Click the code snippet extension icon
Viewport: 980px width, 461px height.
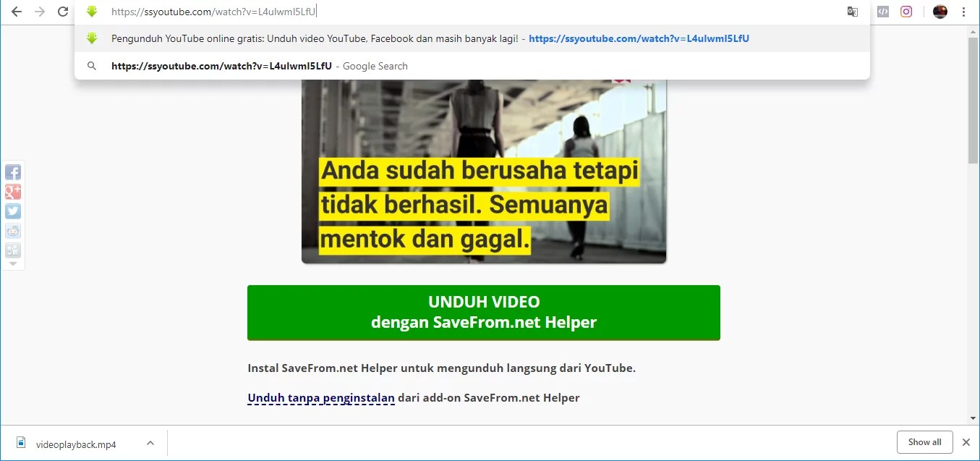coord(882,12)
